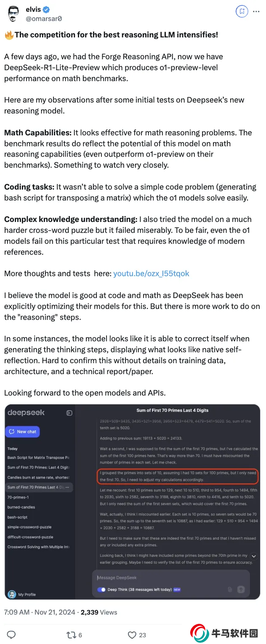Click the send arrow button
Screen dimensions: 266x644
[x=241, y=589]
